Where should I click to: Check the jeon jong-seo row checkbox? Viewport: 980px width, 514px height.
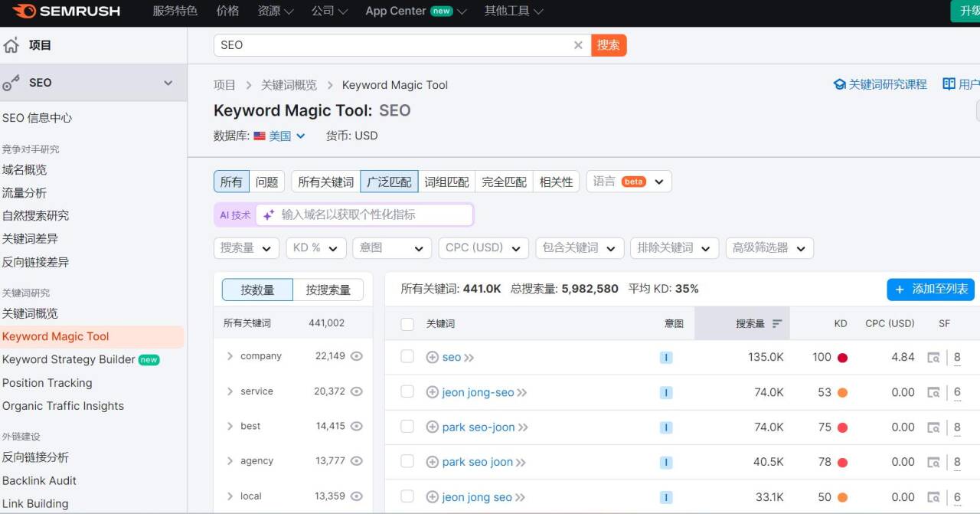[407, 391]
